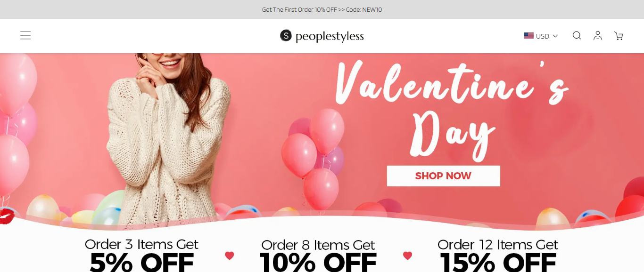Click the US flag icon
The height and width of the screenshot is (272, 644).
529,36
